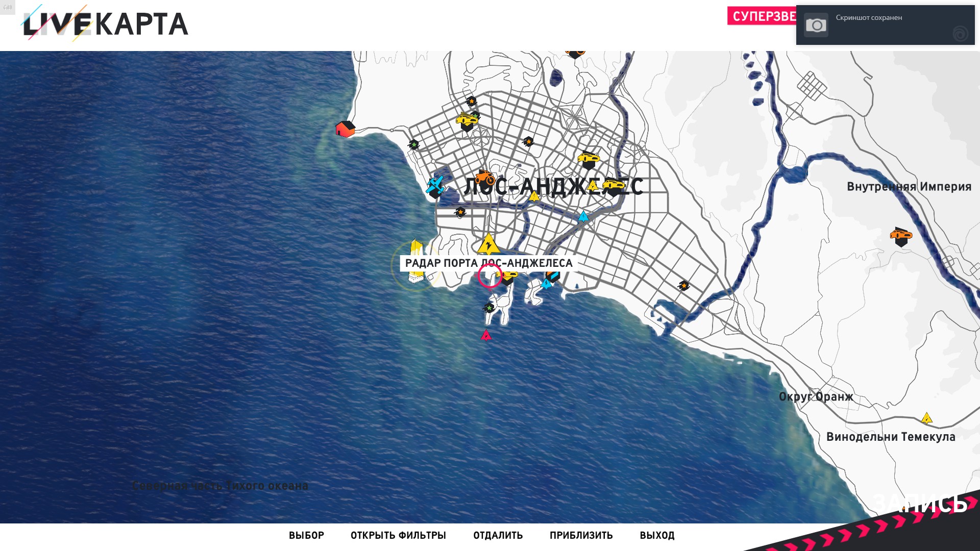Image resolution: width=980 pixels, height=551 pixels.
Task: Click the green star badge south of the port
Action: pos(489,308)
